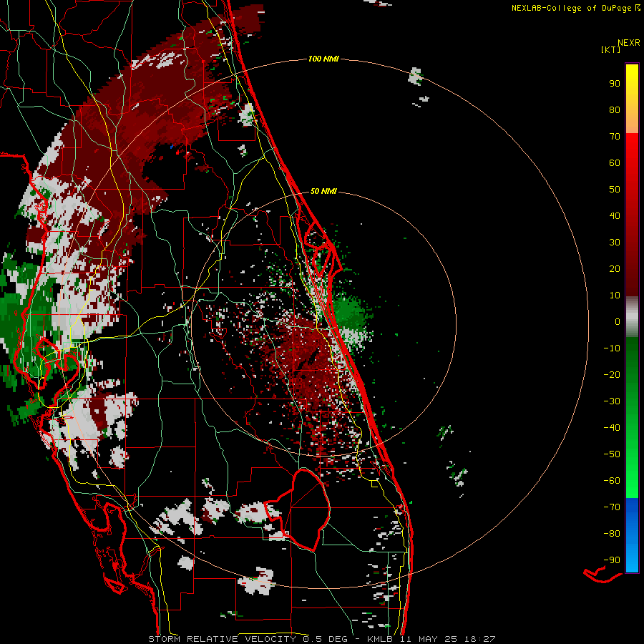The image size is (644, 644).
Task: Click the 90 value on velocity scale
Action: (615, 84)
